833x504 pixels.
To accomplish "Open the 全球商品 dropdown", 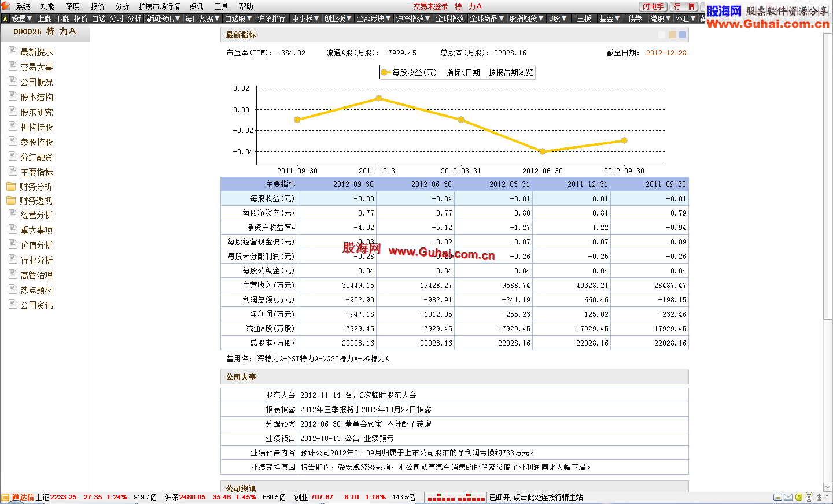I will (x=487, y=18).
